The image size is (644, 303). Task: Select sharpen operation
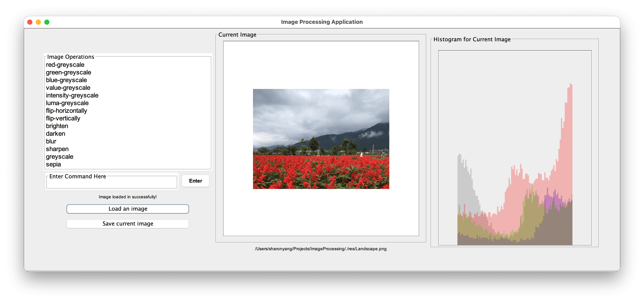point(128,149)
